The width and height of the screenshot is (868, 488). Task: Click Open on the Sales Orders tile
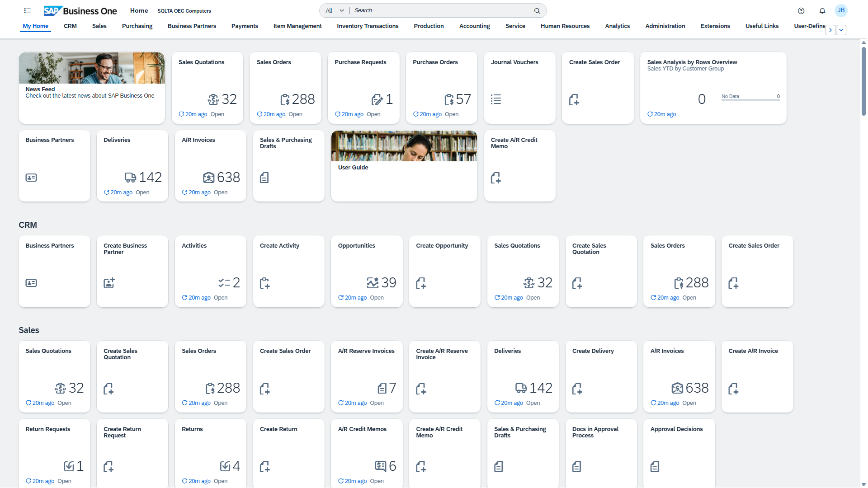(295, 114)
